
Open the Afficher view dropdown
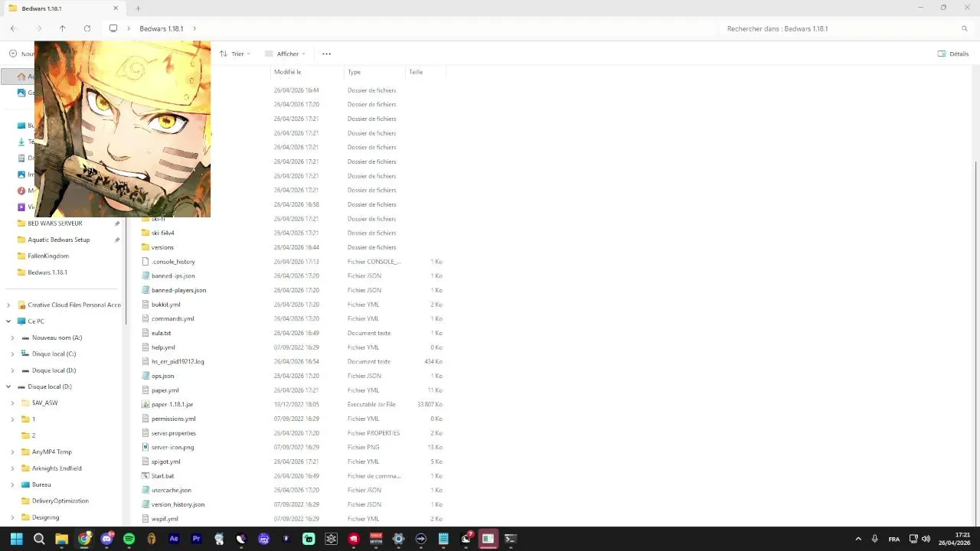(x=285, y=54)
